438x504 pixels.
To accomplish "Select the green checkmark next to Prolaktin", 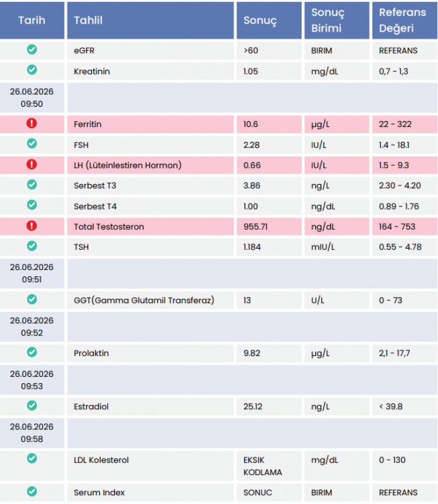I will click(x=32, y=352).
